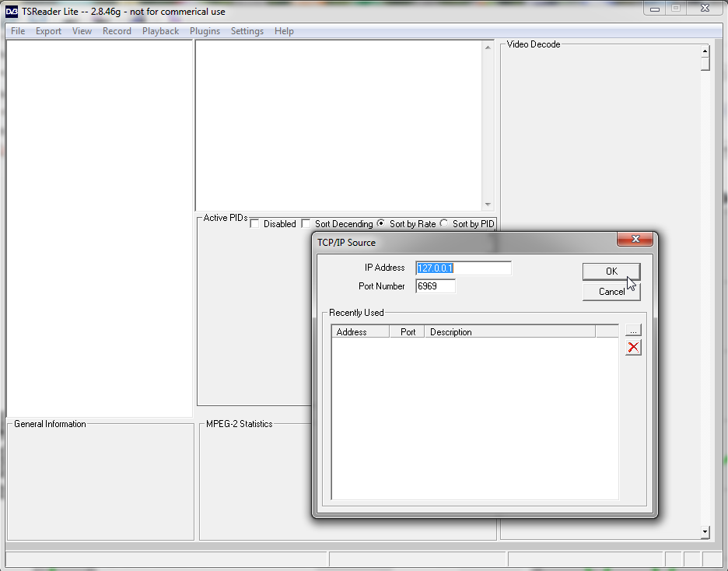Open the Export menu
Image resolution: width=728 pixels, height=571 pixels.
click(x=49, y=31)
